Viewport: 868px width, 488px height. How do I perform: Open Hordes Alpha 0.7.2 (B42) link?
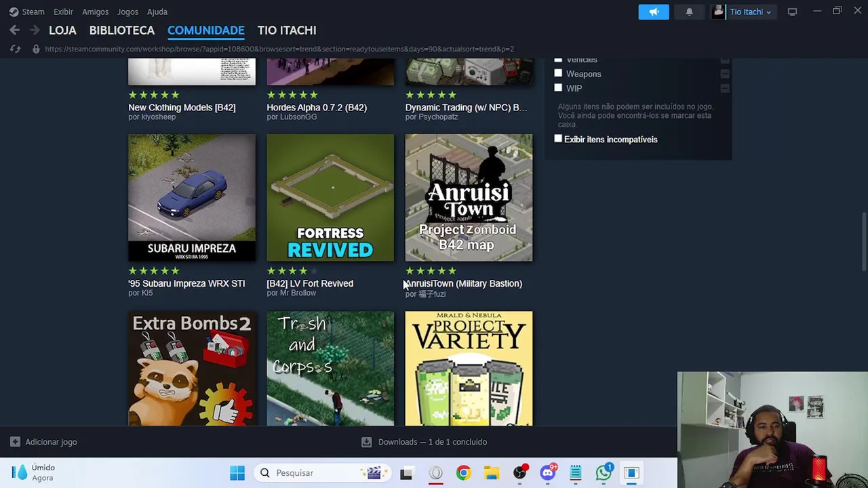tap(317, 107)
